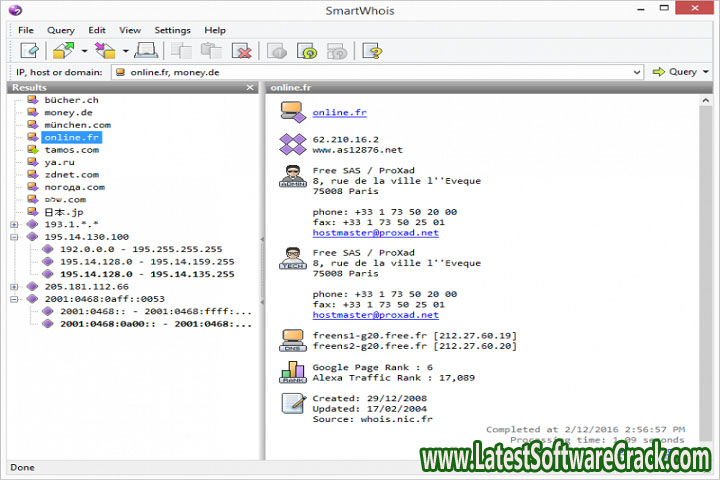Click hostmaster@proxad.net link under admin contact
720x480 pixels.
(x=376, y=233)
